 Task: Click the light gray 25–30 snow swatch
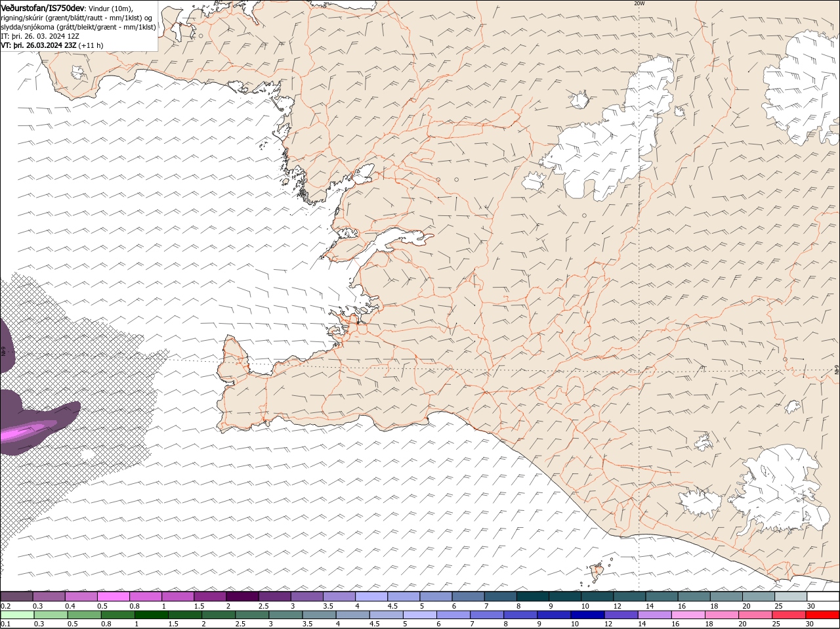coord(791,596)
